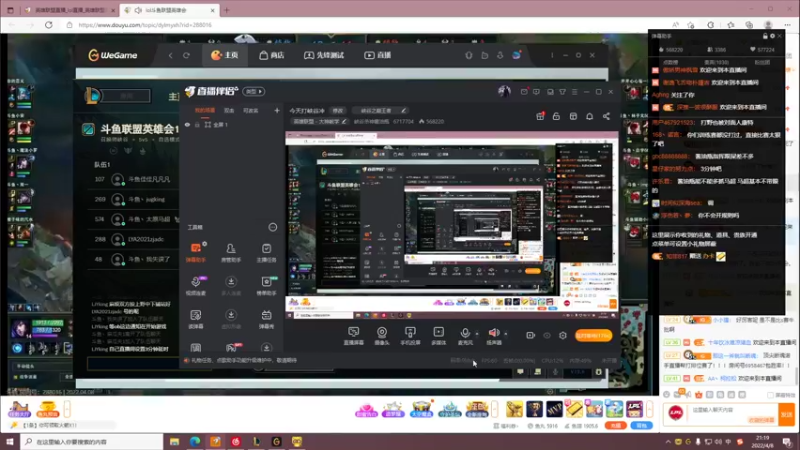
Task: Add 多媒体 media source
Action: tap(438, 336)
